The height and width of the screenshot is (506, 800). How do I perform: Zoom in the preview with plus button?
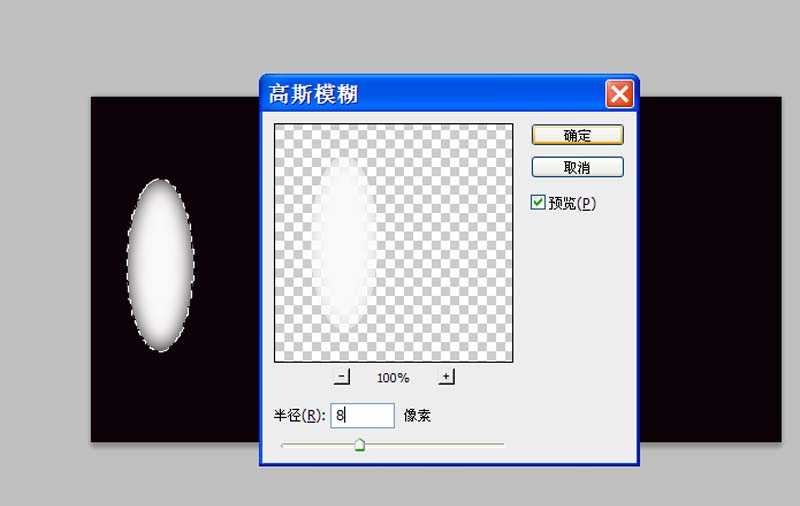[x=446, y=377]
